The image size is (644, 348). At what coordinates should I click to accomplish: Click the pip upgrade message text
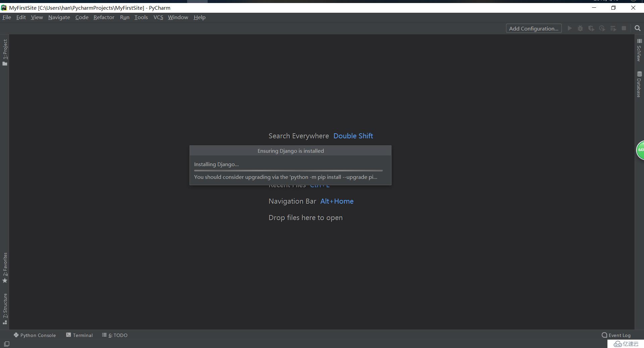click(x=286, y=177)
